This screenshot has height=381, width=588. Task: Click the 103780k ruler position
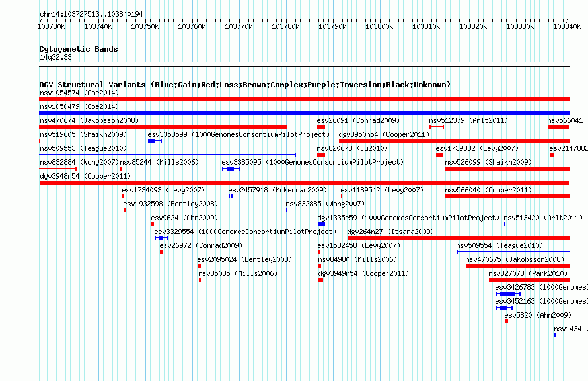[x=285, y=26]
